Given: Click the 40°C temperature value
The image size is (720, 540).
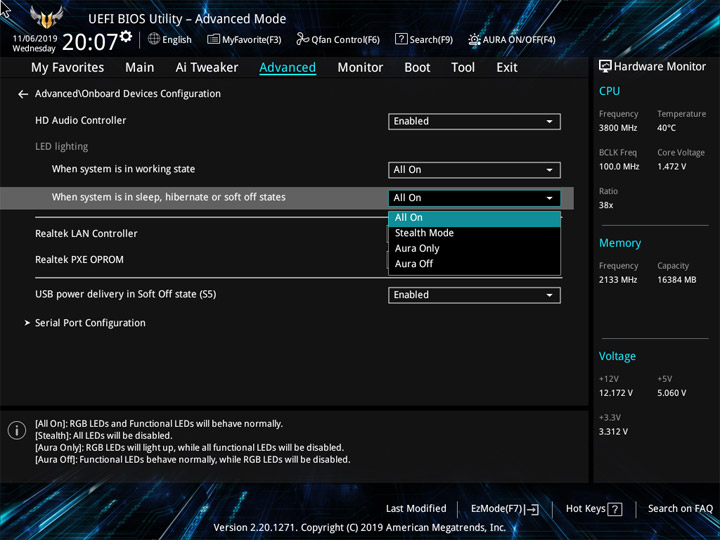Looking at the screenshot, I should click(666, 128).
